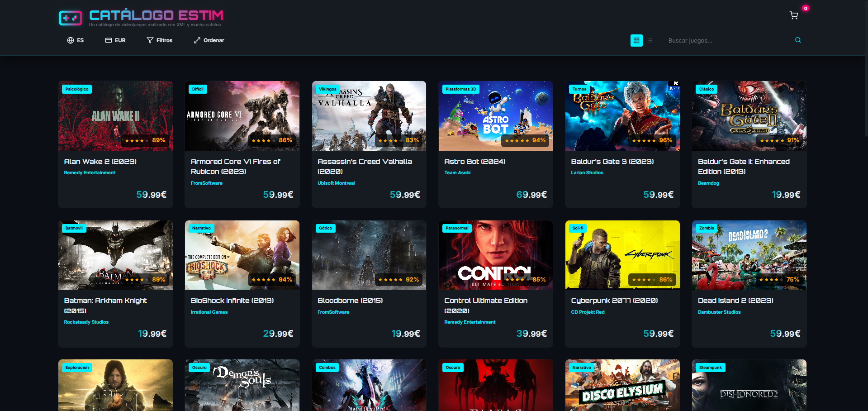Click Remedy Entertainment under Alan Wake 2
Image resolution: width=868 pixels, height=411 pixels.
pyautogui.click(x=90, y=173)
